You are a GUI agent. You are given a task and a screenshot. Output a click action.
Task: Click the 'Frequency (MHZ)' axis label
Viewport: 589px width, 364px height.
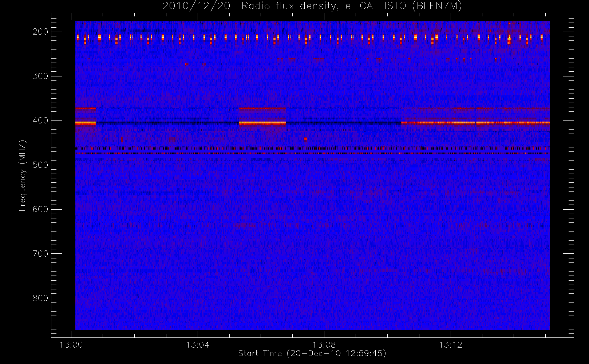pos(23,175)
